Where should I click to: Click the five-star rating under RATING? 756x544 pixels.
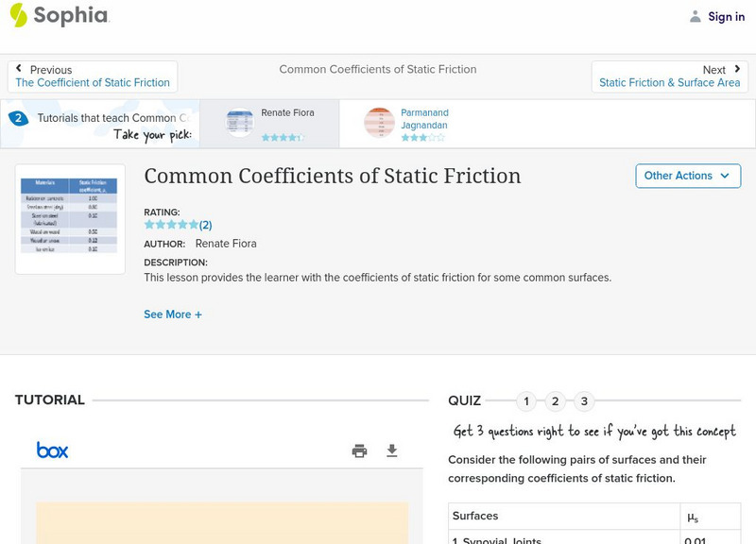pos(171,225)
